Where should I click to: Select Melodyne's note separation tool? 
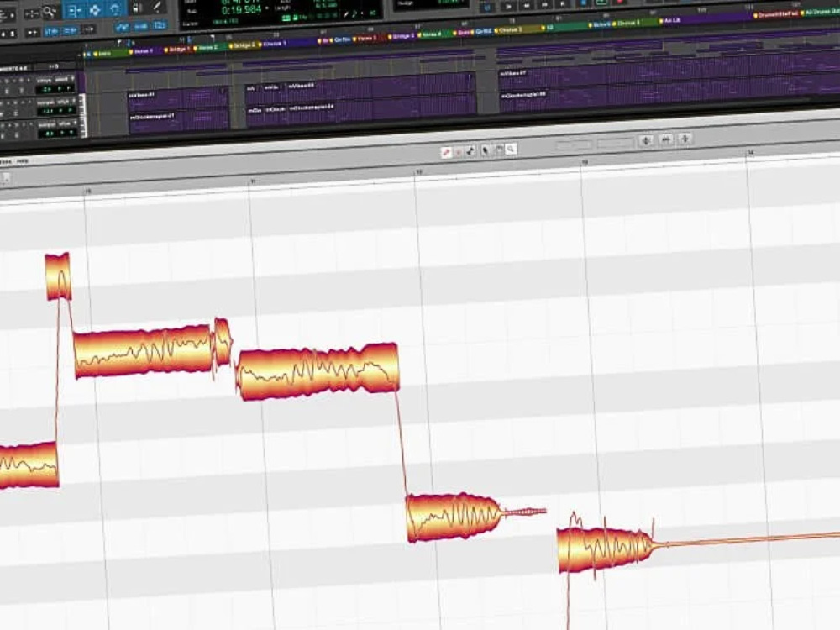(470, 151)
